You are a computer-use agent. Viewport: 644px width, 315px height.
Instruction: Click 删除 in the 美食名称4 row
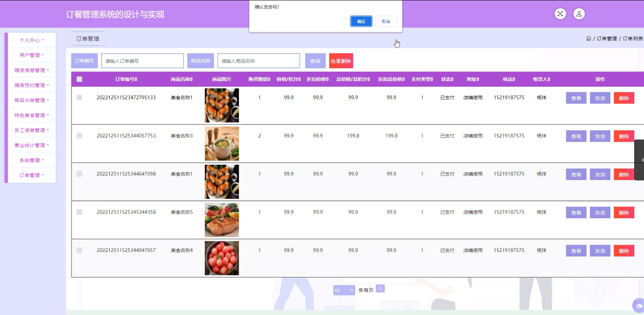coord(624,251)
